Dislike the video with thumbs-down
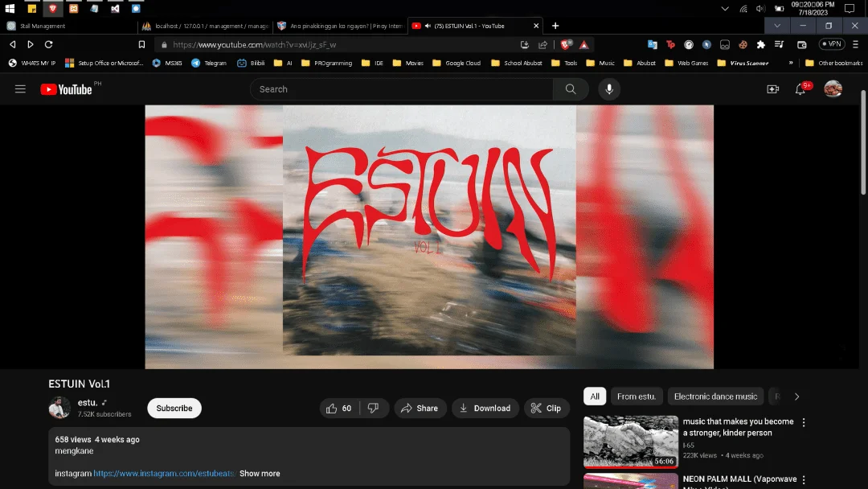 (x=374, y=408)
